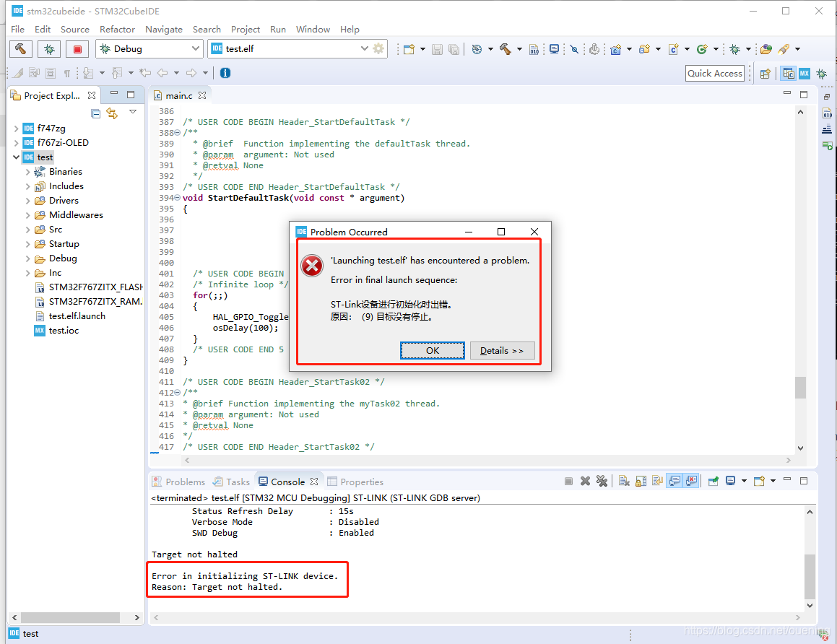Click the Save disk icon
This screenshot has height=644, width=837.
tap(437, 49)
